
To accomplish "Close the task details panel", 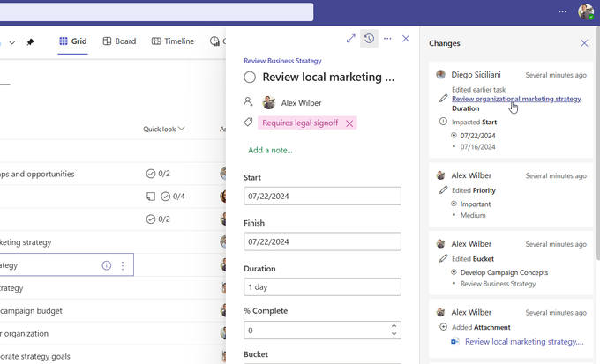I will (406, 39).
